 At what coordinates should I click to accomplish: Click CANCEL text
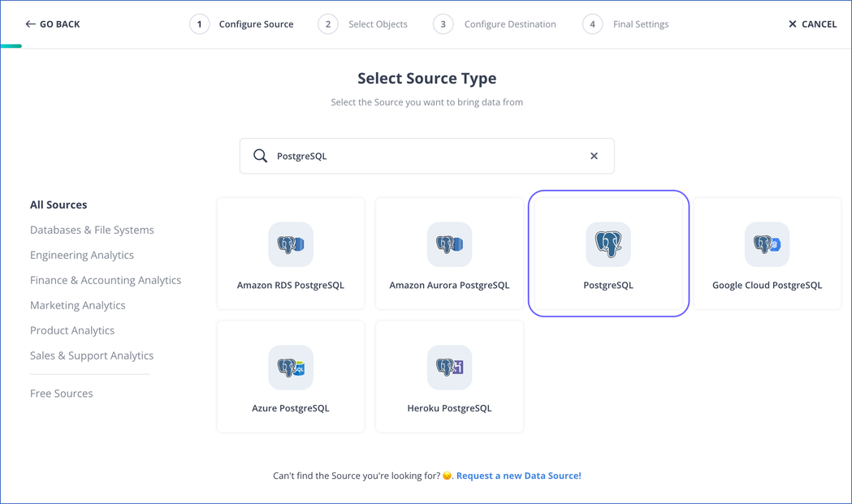point(819,24)
